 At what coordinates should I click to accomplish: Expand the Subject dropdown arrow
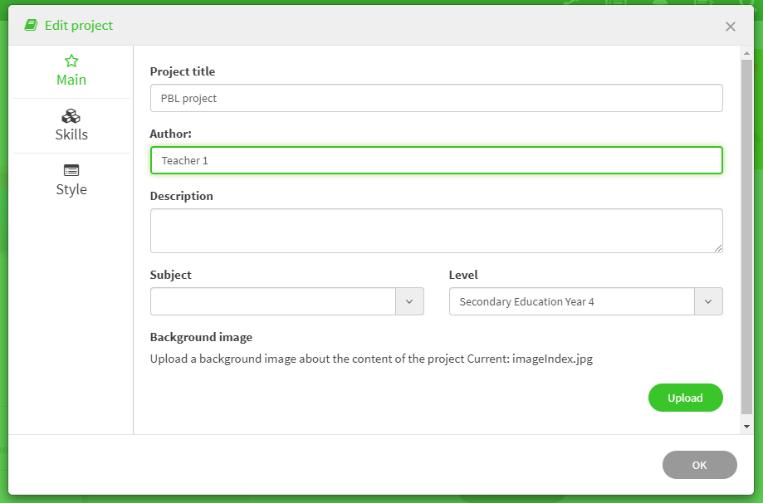410,301
